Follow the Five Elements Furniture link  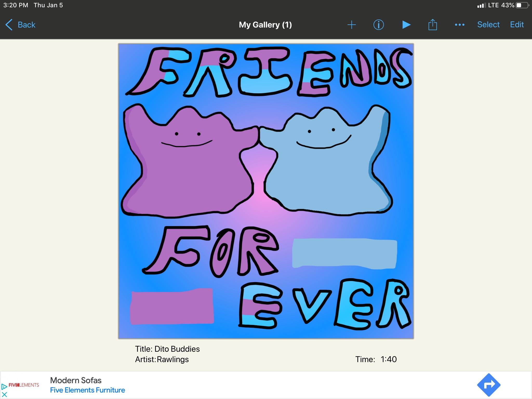tap(87, 390)
